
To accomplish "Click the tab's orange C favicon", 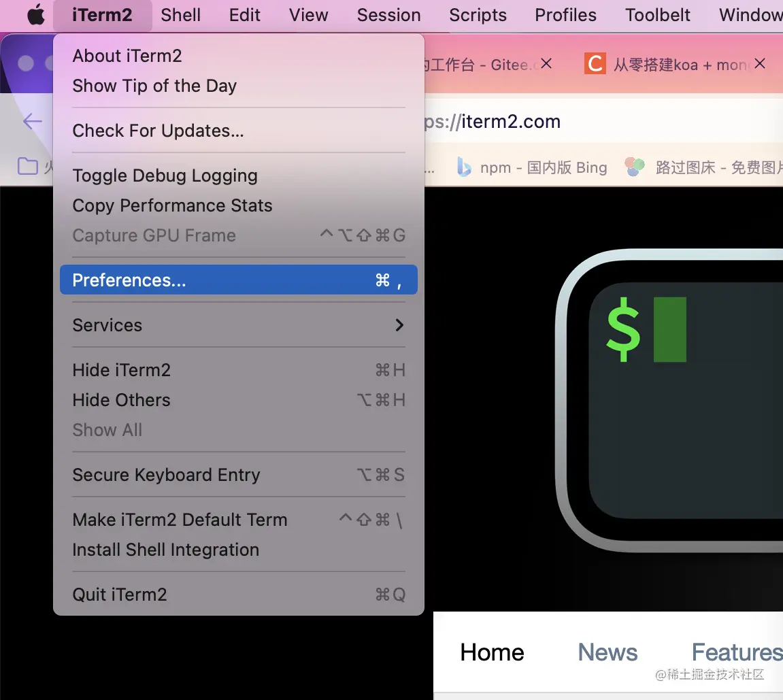I will pyautogui.click(x=595, y=63).
